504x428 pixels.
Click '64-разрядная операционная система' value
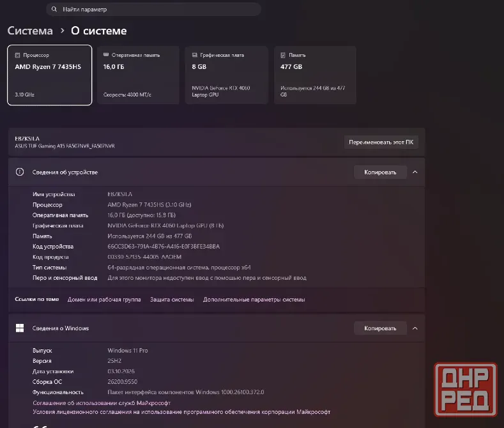[179, 267]
